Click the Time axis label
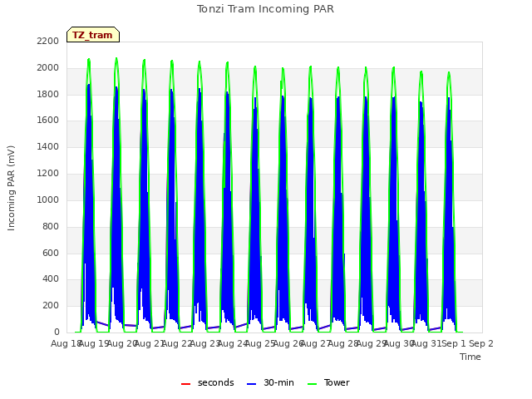 coord(470,357)
